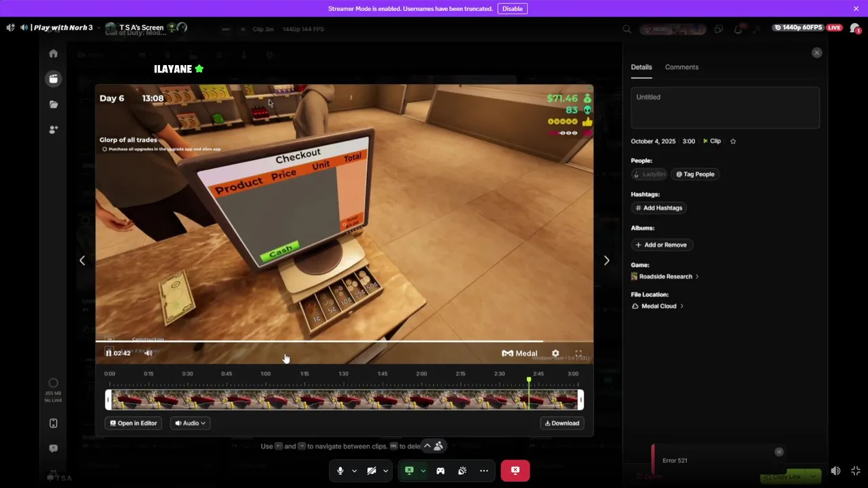Click Tag People button

[695, 174]
